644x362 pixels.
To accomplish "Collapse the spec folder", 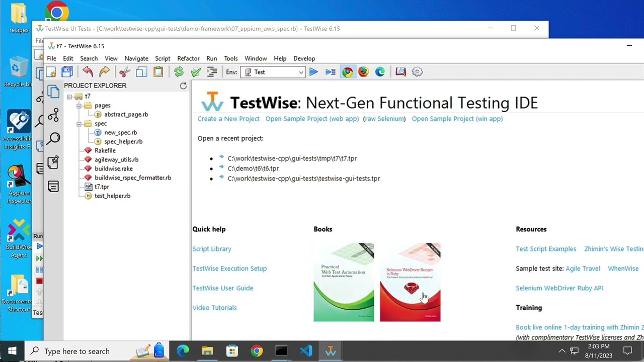I will [79, 124].
